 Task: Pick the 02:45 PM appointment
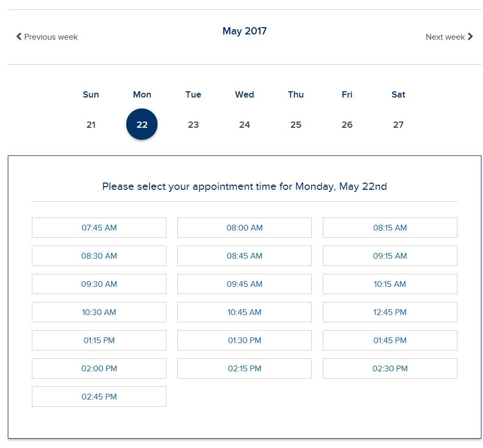pos(99,396)
